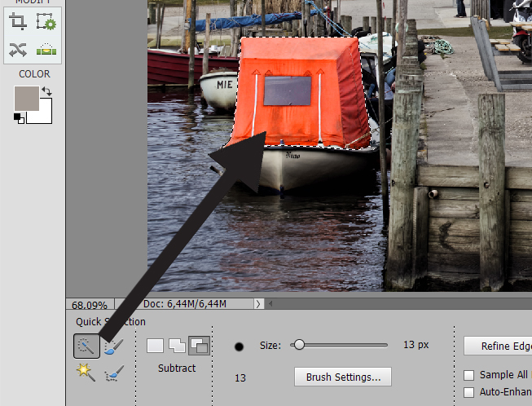The width and height of the screenshot is (532, 406).
Task: Select the Recompose tool
Action: point(46,22)
